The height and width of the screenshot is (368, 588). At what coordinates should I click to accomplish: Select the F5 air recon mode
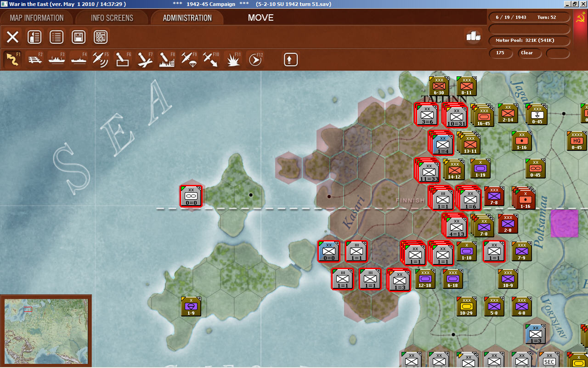[101, 59]
